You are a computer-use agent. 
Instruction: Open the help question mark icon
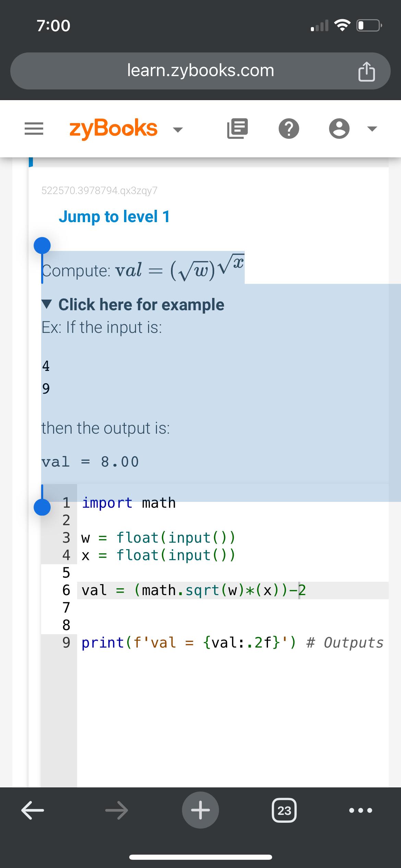tap(290, 128)
